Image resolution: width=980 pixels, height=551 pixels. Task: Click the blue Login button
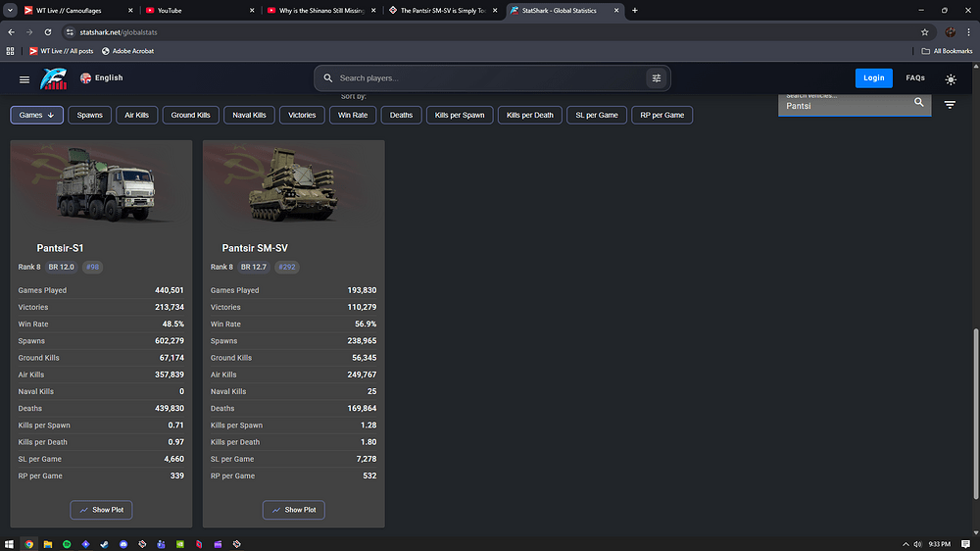[874, 78]
